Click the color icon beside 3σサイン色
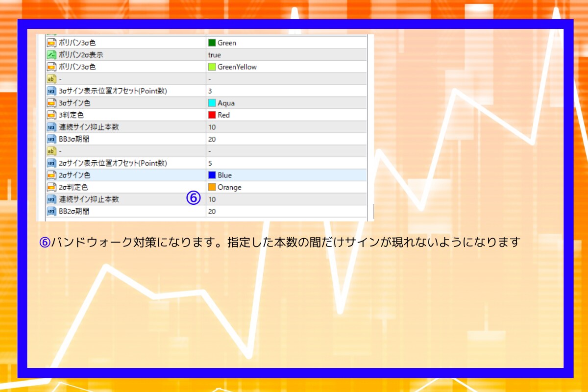This screenshot has height=392, width=588. [x=51, y=103]
